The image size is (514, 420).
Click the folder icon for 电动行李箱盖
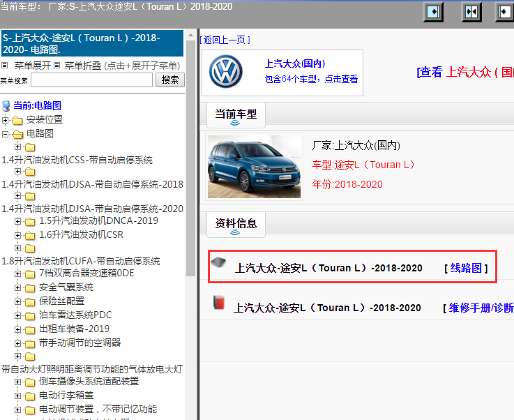tap(30, 396)
